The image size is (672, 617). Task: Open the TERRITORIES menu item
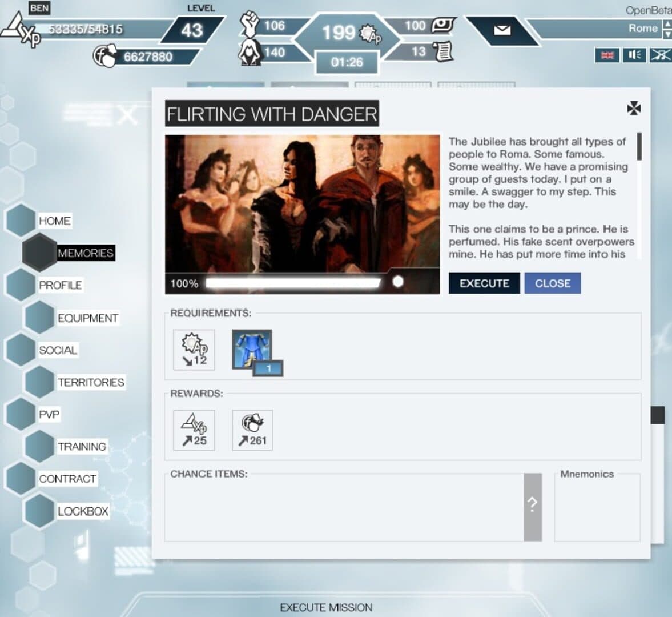click(x=91, y=382)
